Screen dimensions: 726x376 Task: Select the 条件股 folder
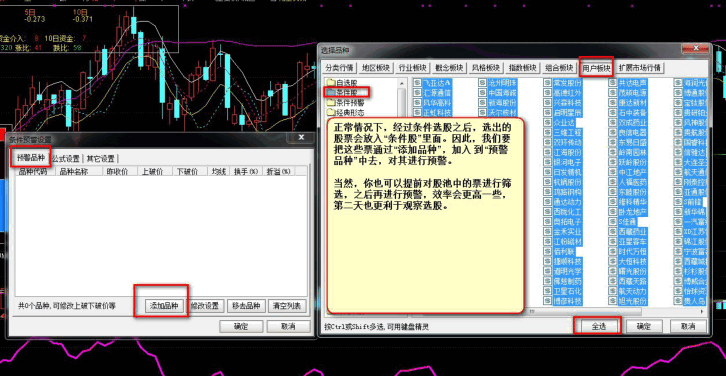coord(342,93)
